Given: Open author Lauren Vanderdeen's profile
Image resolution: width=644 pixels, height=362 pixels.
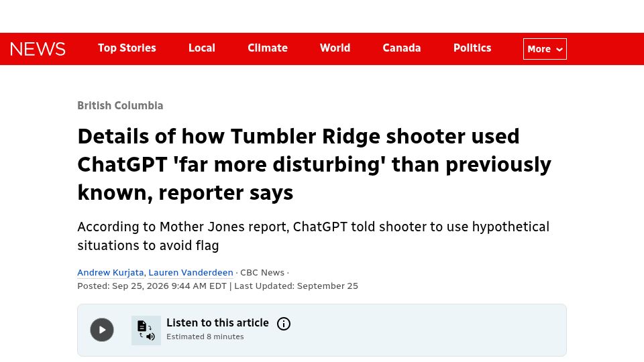Looking at the screenshot, I should point(191,273).
